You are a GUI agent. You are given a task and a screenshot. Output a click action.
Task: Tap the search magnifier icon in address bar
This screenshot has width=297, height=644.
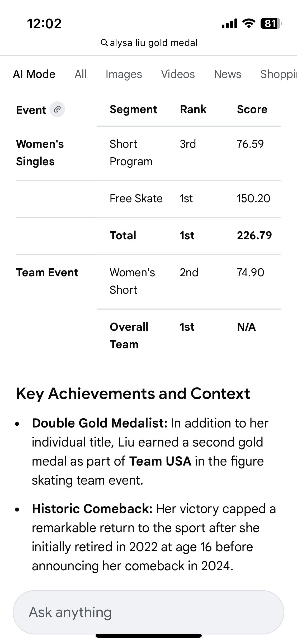(104, 43)
